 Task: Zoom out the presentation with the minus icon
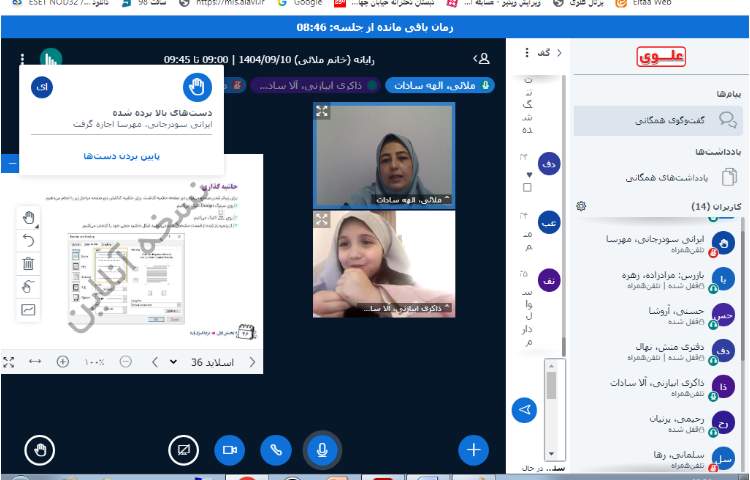tap(126, 361)
